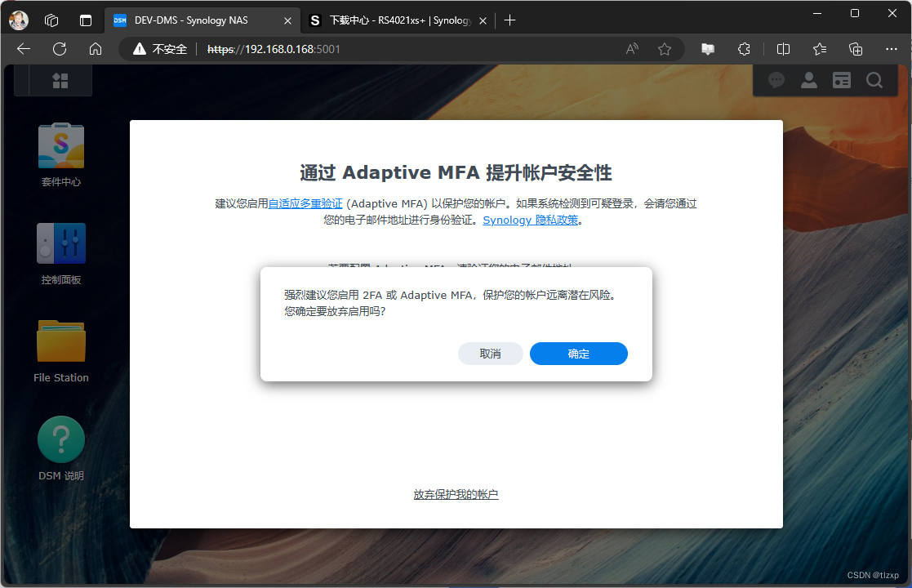Click the 确定 confirm button
The width and height of the screenshot is (912, 588).
click(x=579, y=354)
